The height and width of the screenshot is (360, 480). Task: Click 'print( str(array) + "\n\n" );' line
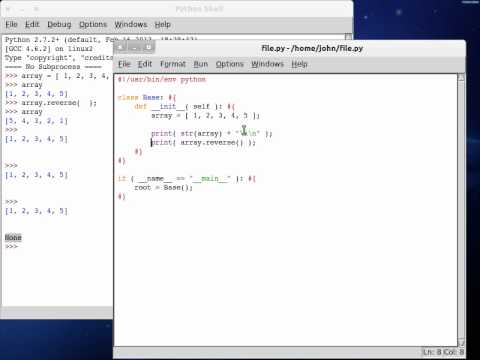(212, 134)
